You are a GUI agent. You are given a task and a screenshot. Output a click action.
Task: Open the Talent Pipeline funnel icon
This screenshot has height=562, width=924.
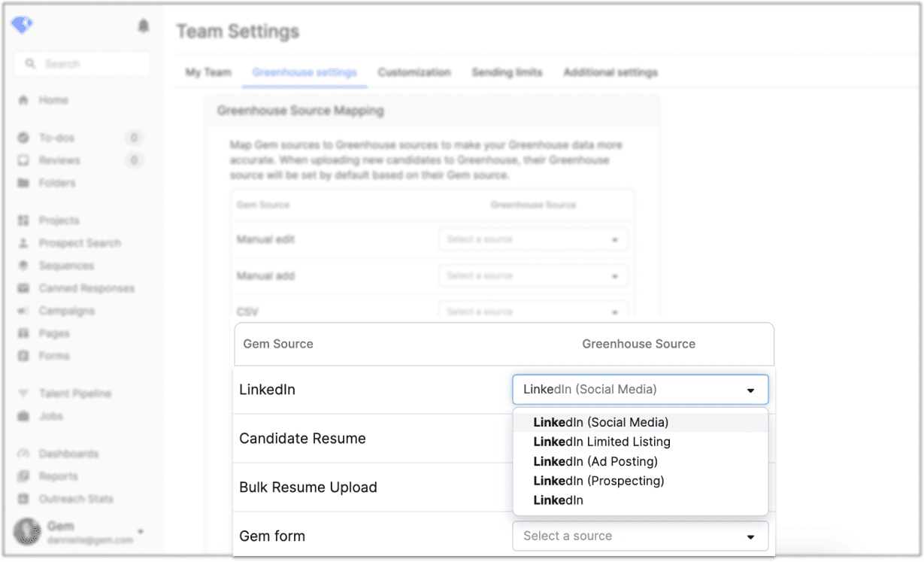(x=23, y=393)
